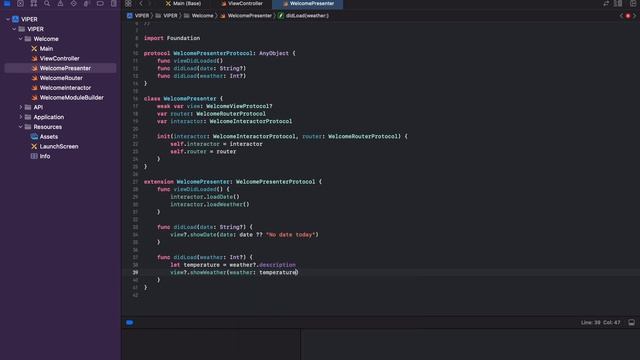Open Main storyboard in navigator
The width and height of the screenshot is (640, 360).
coord(46,49)
